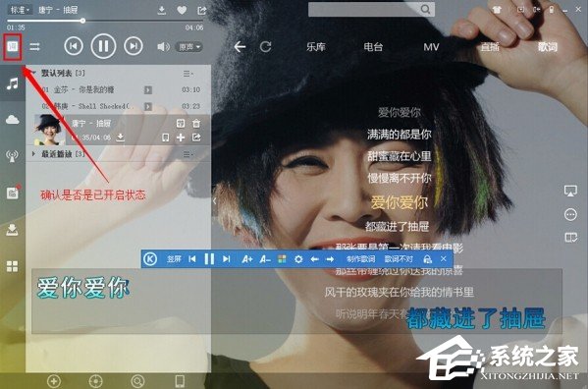Pause from the desktop lyrics toolbar
This screenshot has width=588, height=389.
coord(209,258)
